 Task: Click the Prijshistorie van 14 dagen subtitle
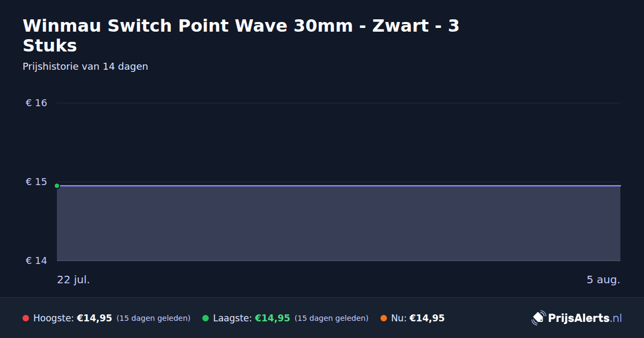tap(85, 67)
